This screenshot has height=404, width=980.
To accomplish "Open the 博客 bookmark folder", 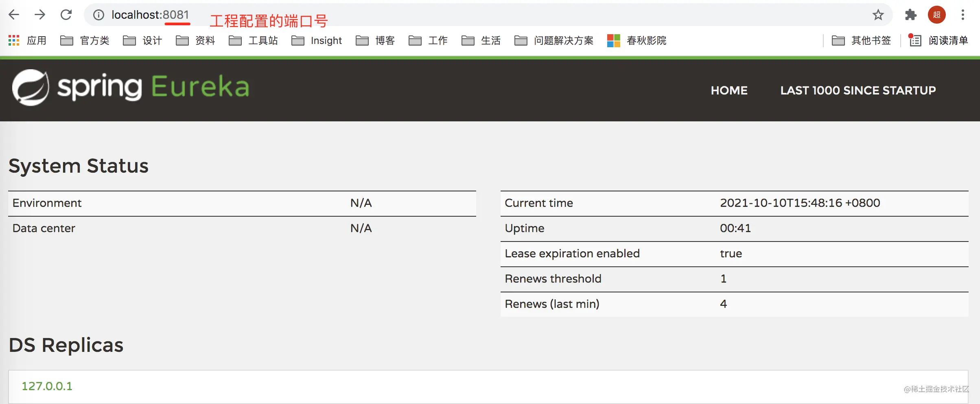I will pyautogui.click(x=375, y=40).
